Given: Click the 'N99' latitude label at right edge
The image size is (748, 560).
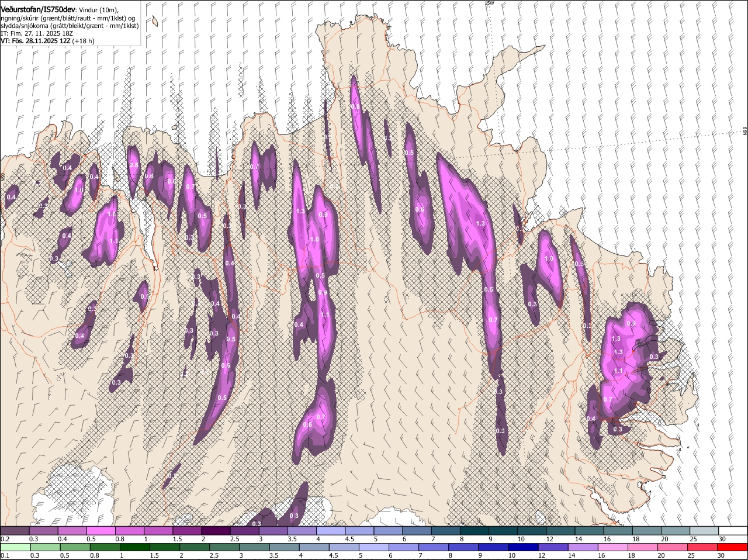Looking at the screenshot, I should [x=745, y=132].
